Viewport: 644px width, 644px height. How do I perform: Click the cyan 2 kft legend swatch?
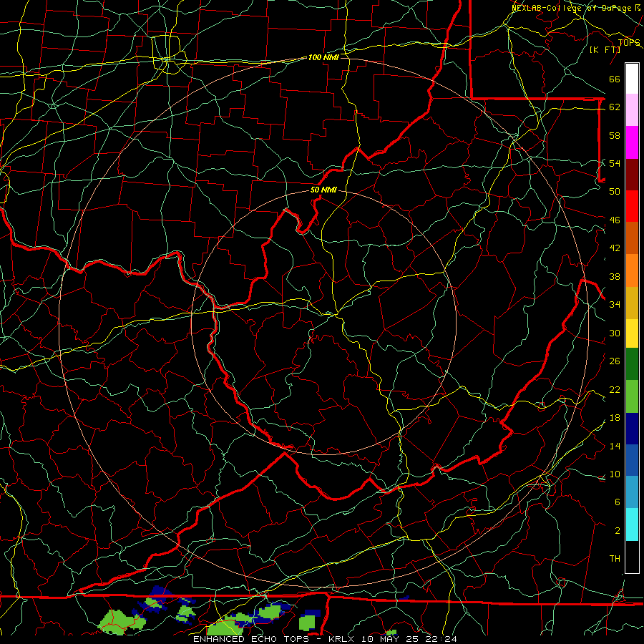pyautogui.click(x=632, y=525)
